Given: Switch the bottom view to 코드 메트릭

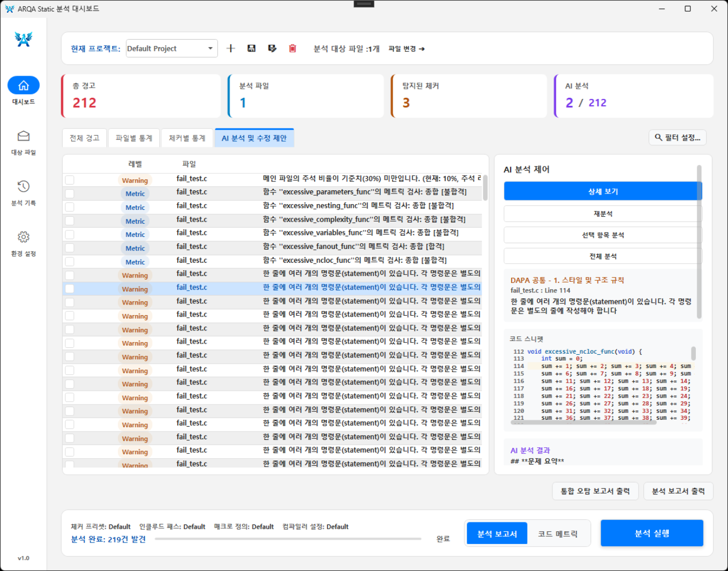Looking at the screenshot, I should [x=558, y=534].
